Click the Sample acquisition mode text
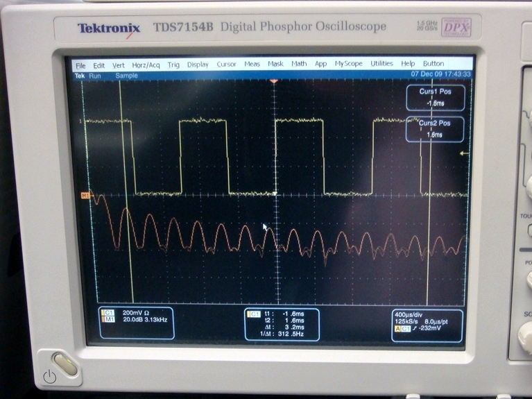 point(126,76)
